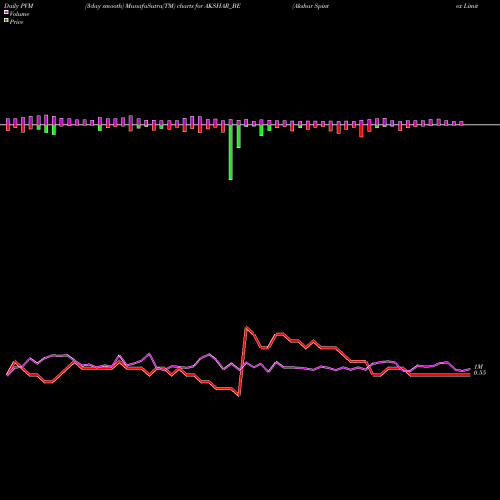Click the 0.55 price value label
This screenshot has height=500, width=500.
coord(480,373)
